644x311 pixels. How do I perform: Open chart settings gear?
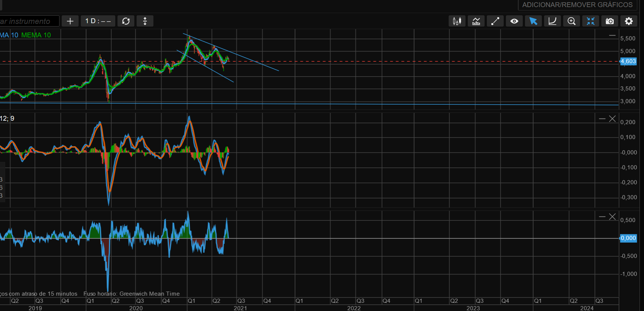coord(629,21)
